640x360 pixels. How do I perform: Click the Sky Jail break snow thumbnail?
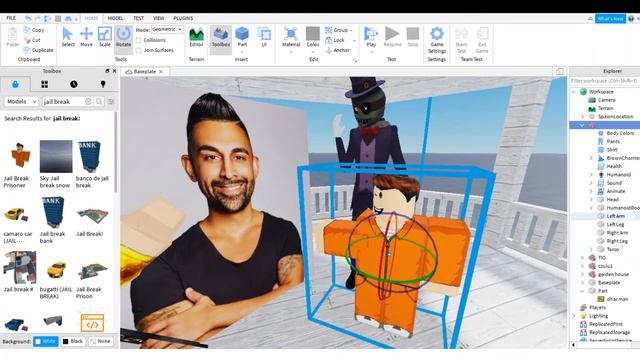coord(56,156)
